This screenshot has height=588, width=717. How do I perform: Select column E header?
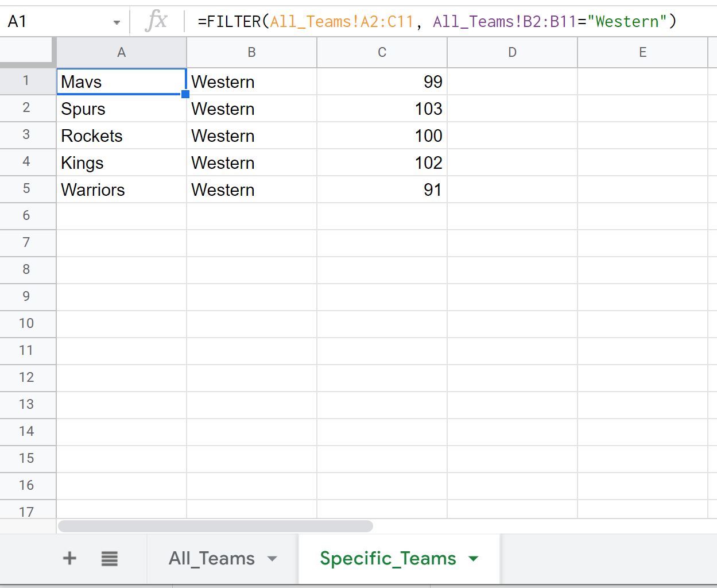click(642, 52)
